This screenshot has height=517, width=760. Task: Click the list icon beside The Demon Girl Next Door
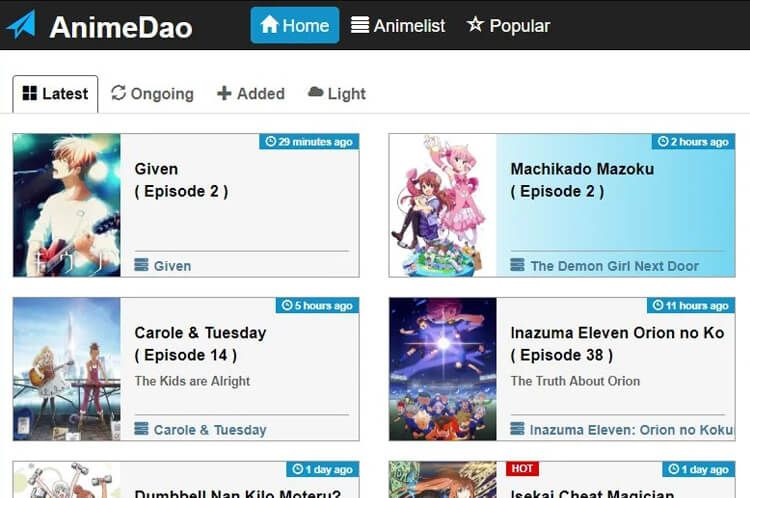517,265
